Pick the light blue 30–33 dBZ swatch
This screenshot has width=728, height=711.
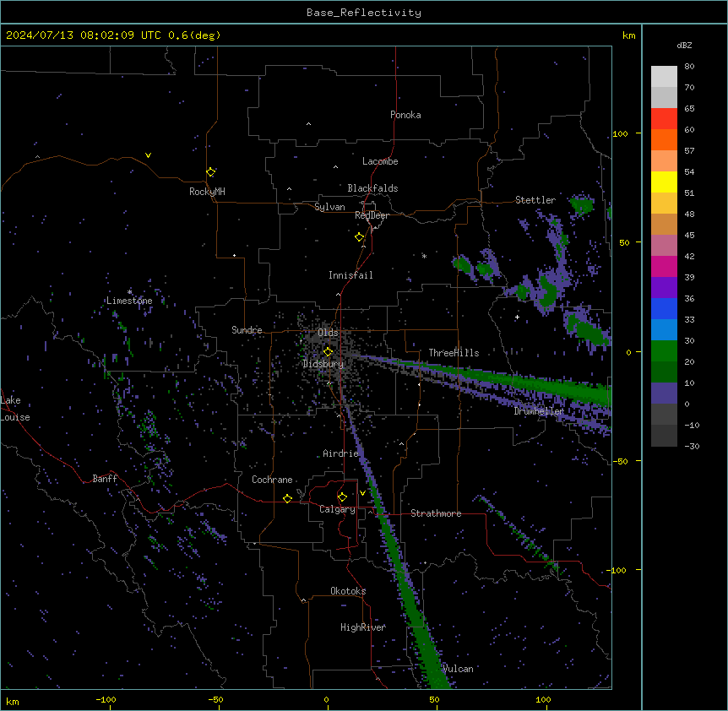point(664,330)
